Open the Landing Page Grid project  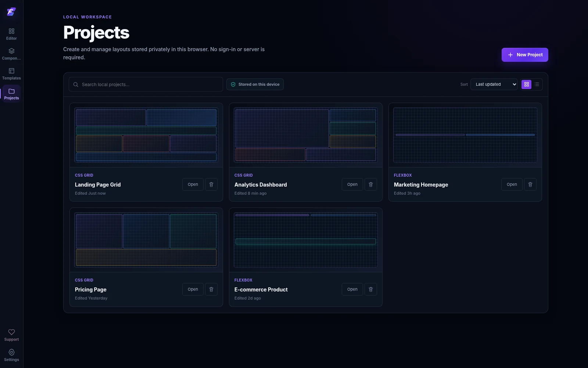[193, 184]
